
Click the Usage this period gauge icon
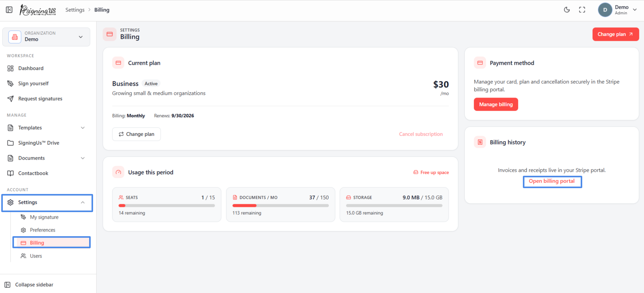pos(118,172)
